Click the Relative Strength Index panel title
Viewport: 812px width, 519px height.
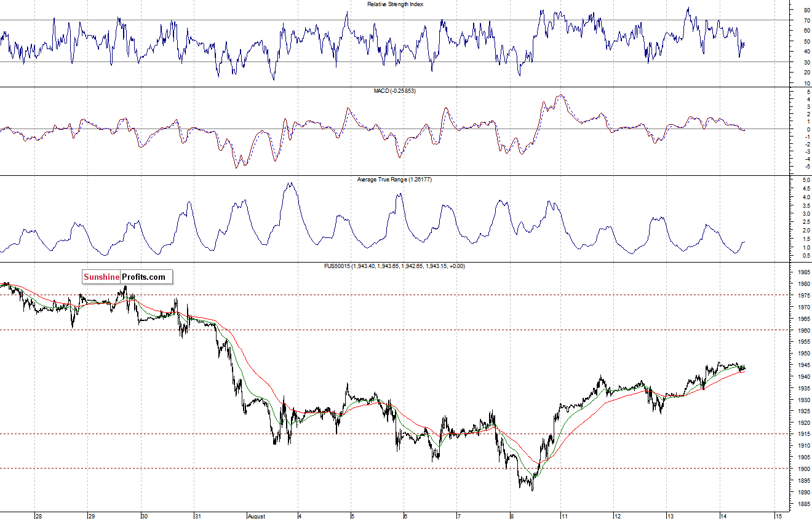coord(395,4)
